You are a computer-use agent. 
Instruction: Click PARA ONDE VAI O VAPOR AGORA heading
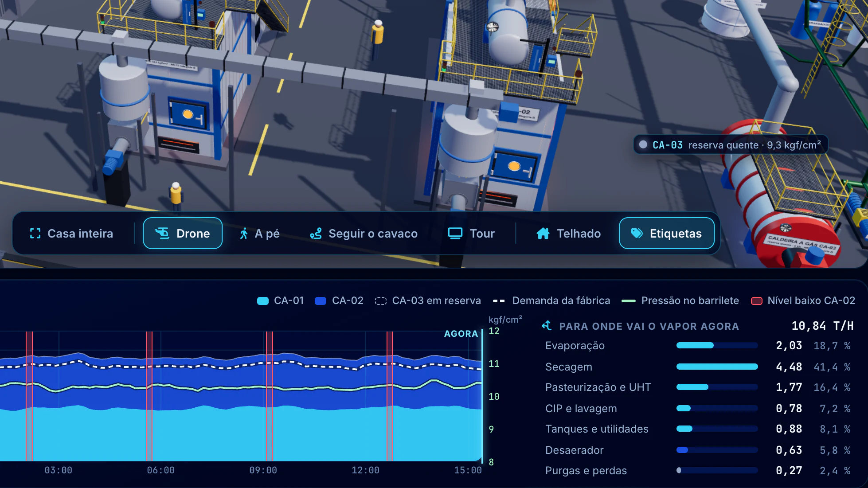[x=649, y=326]
